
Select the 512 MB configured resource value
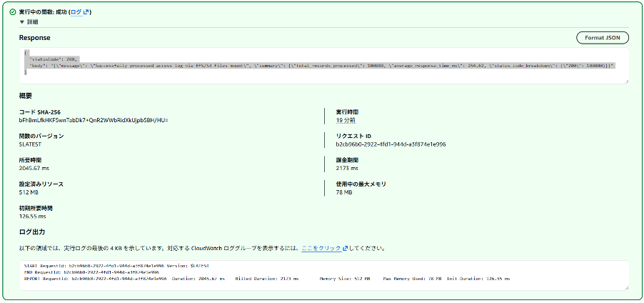pyautogui.click(x=29, y=192)
